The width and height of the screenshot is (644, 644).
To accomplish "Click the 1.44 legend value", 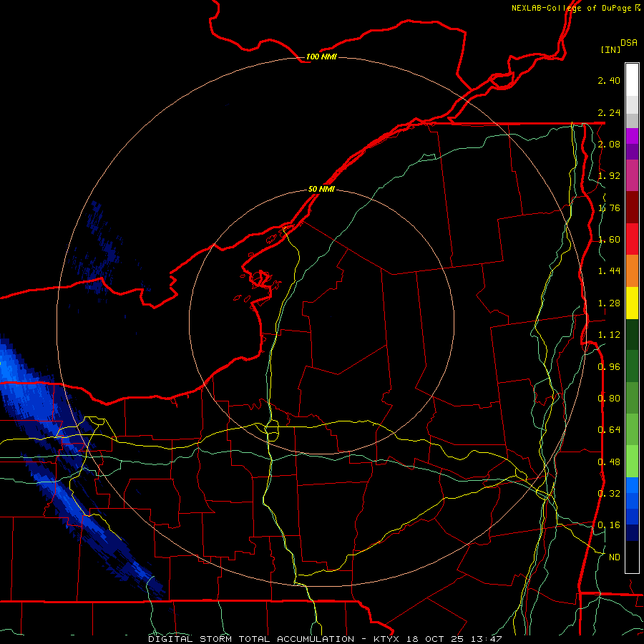I will [609, 271].
